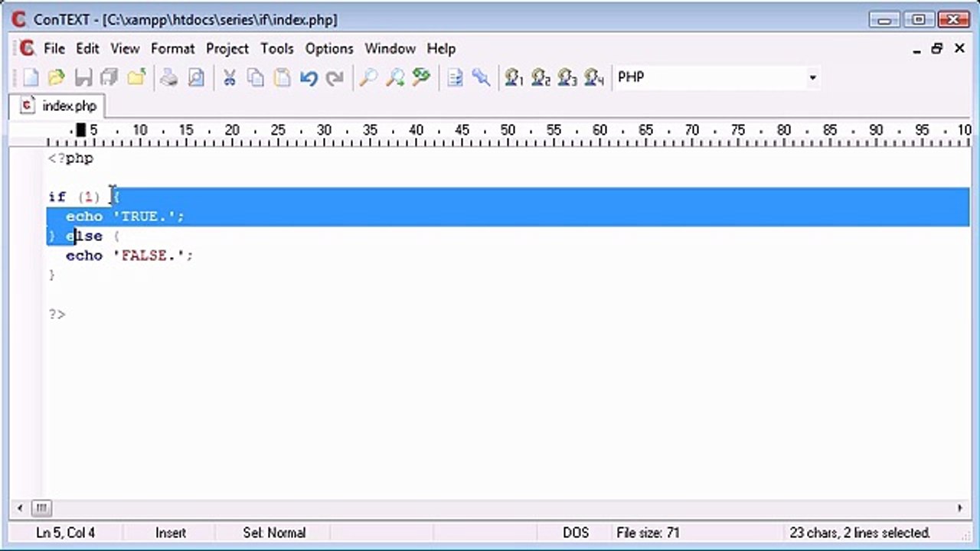Click the 'Ln 5, Col 4' status entry
The height and width of the screenshot is (551, 980).
pyautogui.click(x=66, y=533)
